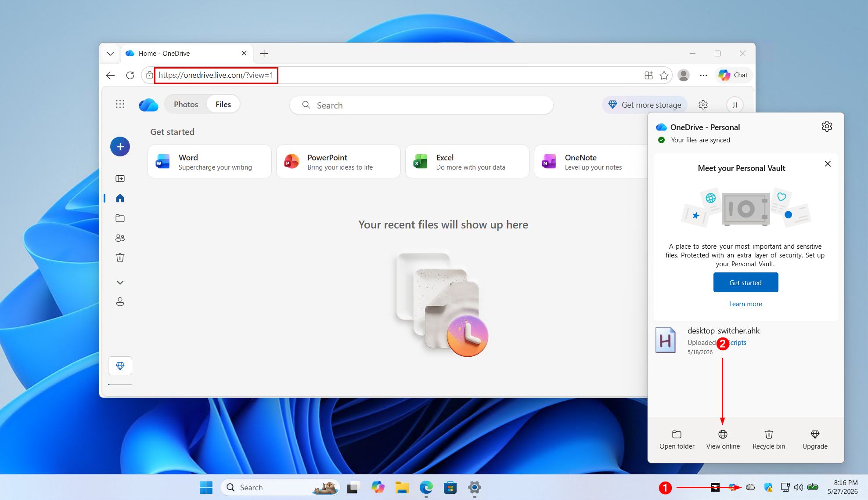This screenshot has height=500, width=868.
Task: Click the browser address bar URL
Action: [216, 75]
